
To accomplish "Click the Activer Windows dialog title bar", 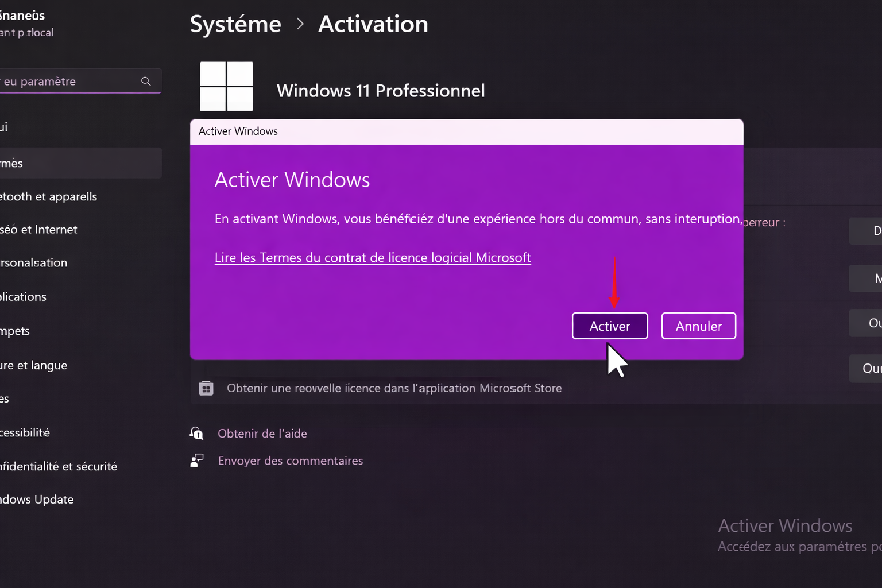I will (466, 131).
